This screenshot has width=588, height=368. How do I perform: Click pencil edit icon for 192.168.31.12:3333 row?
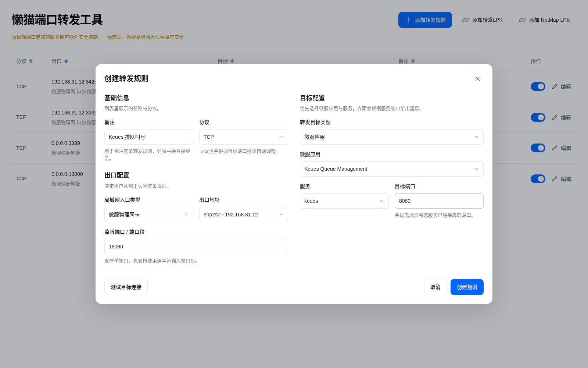555,117
